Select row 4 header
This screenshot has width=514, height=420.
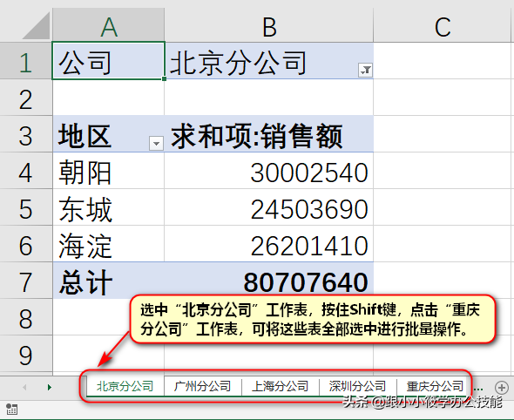[x=26, y=171]
